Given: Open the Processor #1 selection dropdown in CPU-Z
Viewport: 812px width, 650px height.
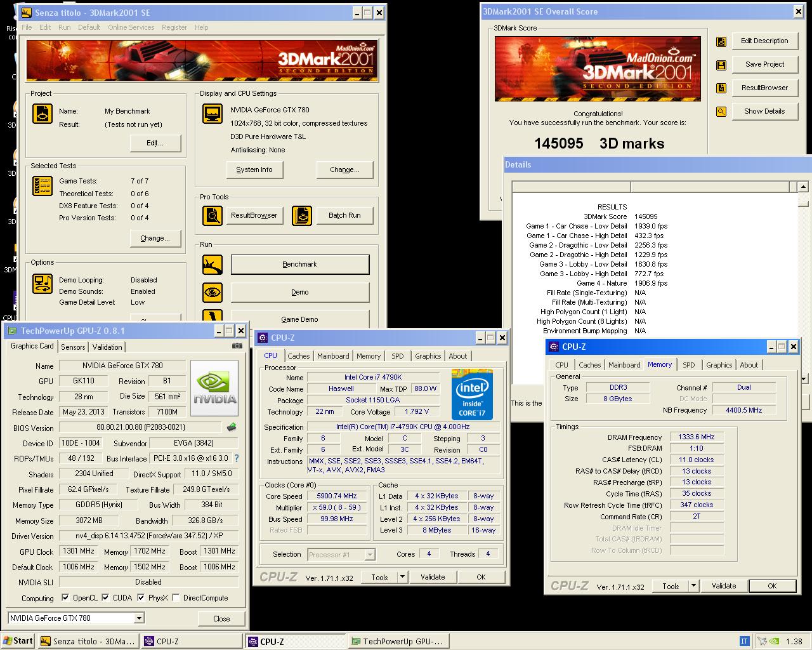Looking at the screenshot, I should [x=370, y=555].
